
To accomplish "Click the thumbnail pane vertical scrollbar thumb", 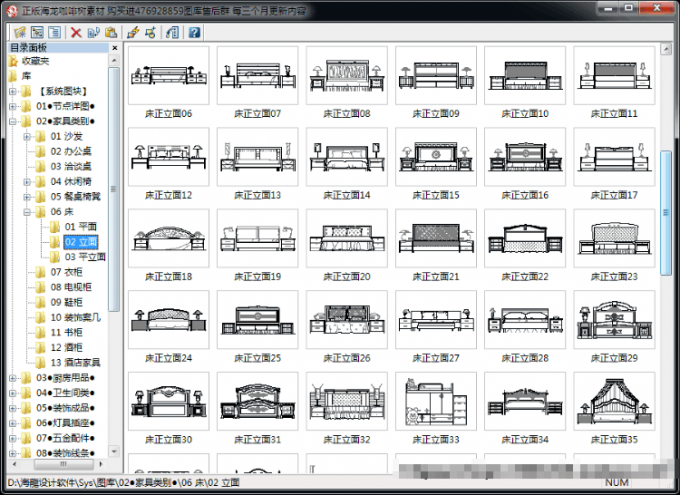I will (666, 213).
